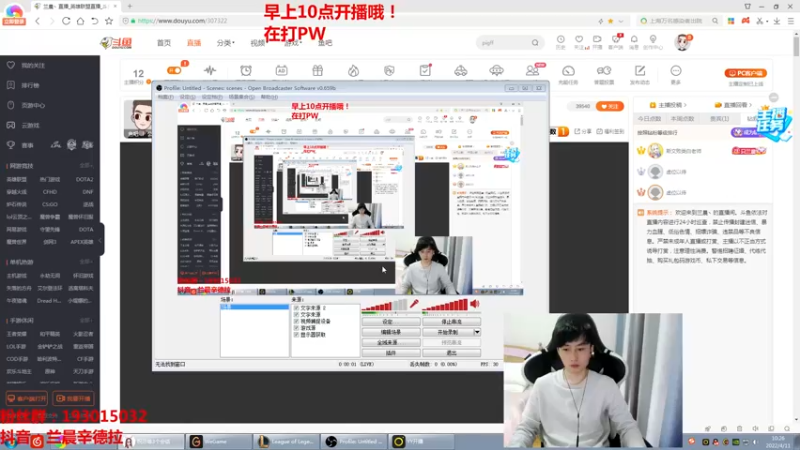Open dropdown arrow beside 开始录制 in OBS
The height and width of the screenshot is (450, 800).
point(477,332)
